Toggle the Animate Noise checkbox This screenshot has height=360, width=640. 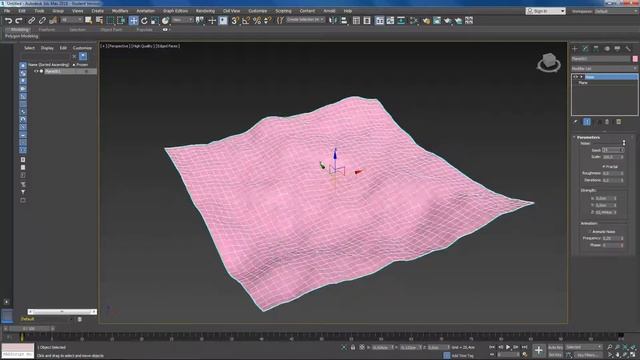pos(590,231)
